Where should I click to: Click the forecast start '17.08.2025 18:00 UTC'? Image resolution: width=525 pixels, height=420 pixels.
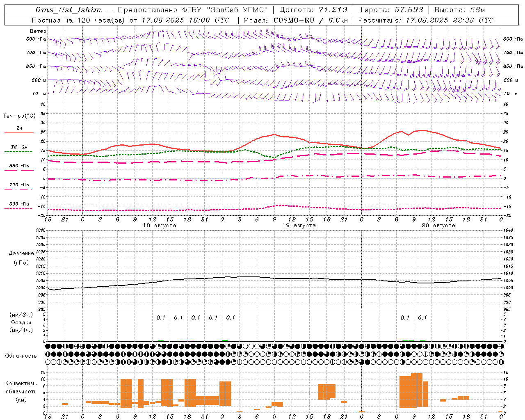[x=185, y=20]
